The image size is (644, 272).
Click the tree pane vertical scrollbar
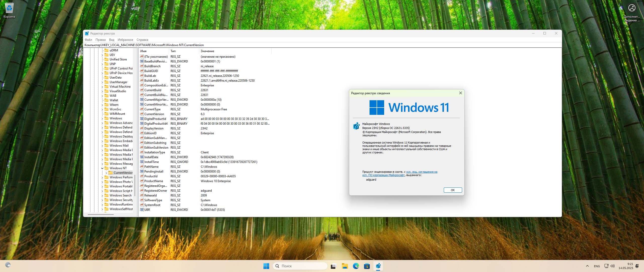(135, 185)
